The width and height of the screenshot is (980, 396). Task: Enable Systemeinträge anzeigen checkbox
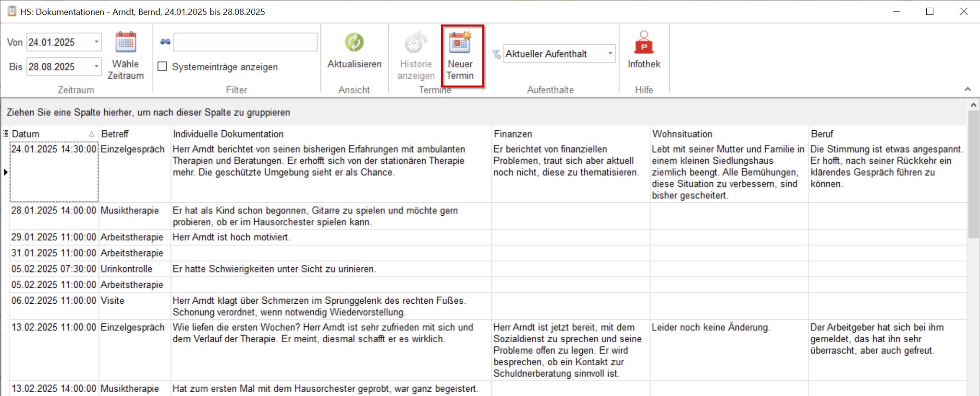point(163,67)
